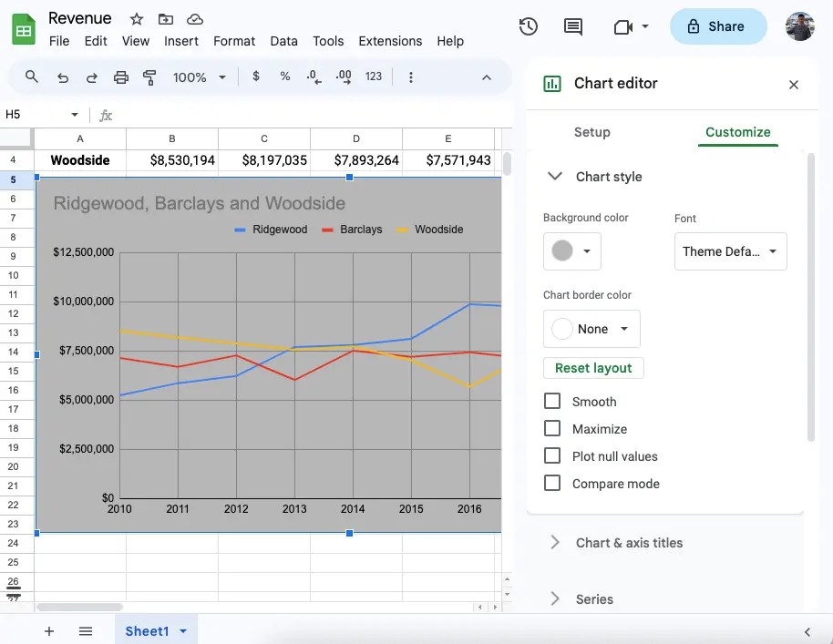Open the search icon in toolbar
This screenshot has width=833, height=644.
[31, 77]
